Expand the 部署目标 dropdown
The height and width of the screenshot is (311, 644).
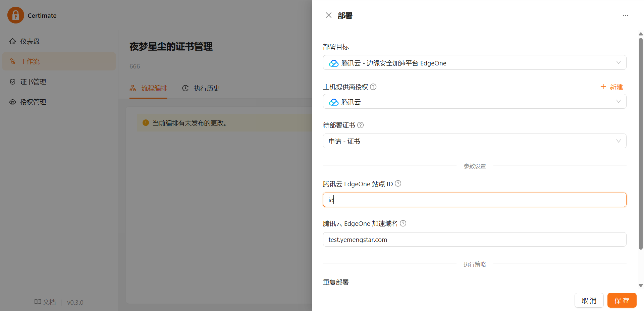click(474, 63)
